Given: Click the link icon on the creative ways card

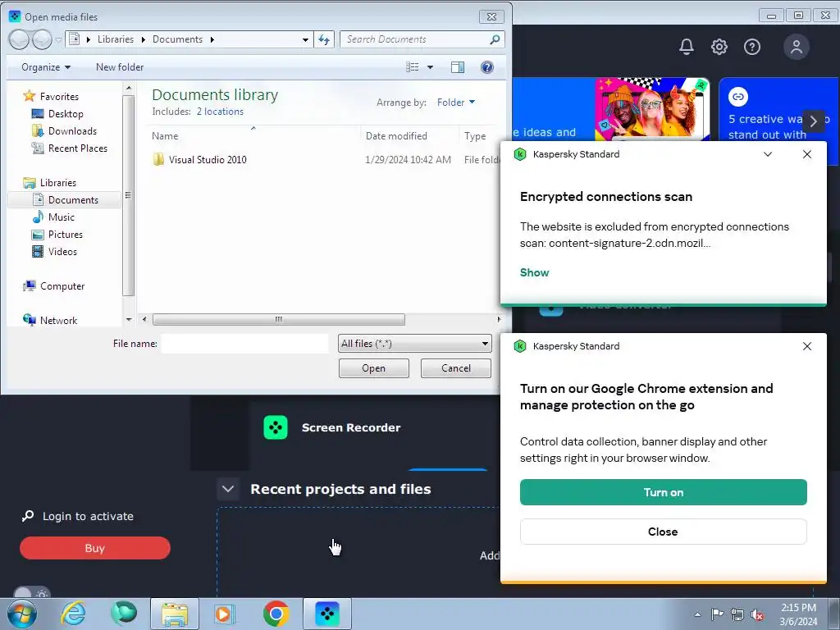Looking at the screenshot, I should click(738, 97).
